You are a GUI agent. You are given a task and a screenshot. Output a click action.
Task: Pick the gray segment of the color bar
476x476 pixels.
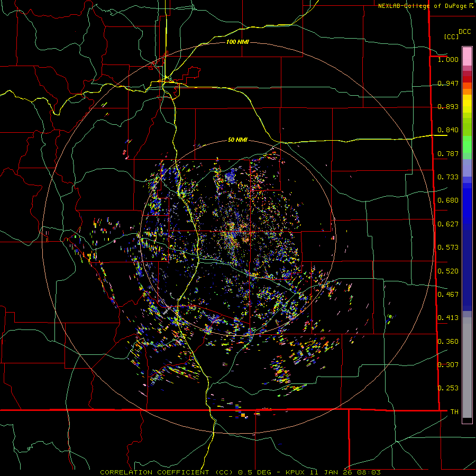tap(467, 368)
